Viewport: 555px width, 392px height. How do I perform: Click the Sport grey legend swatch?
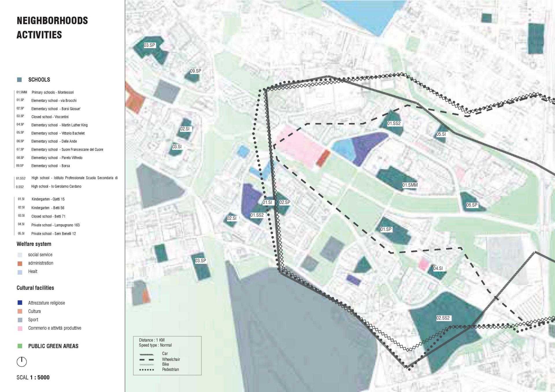coord(20,320)
